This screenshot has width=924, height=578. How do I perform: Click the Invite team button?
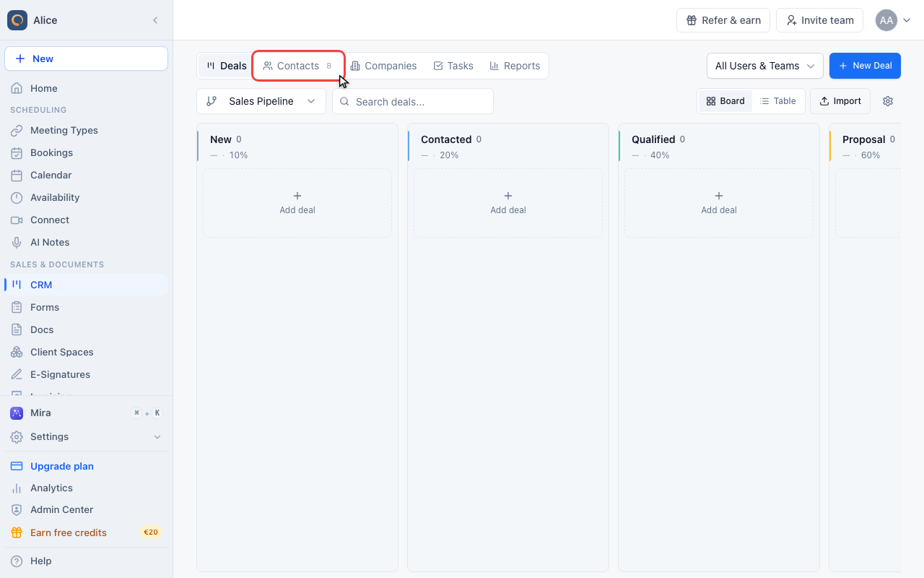click(x=819, y=20)
